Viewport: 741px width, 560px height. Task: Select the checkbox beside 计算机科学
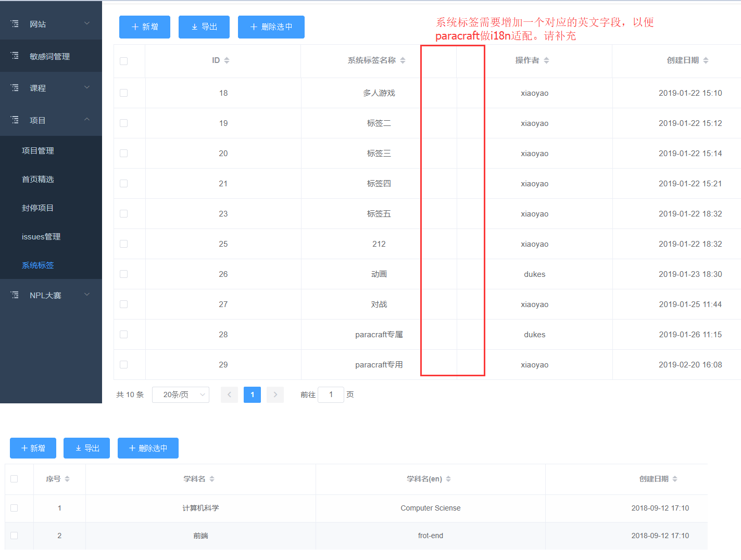(14, 508)
